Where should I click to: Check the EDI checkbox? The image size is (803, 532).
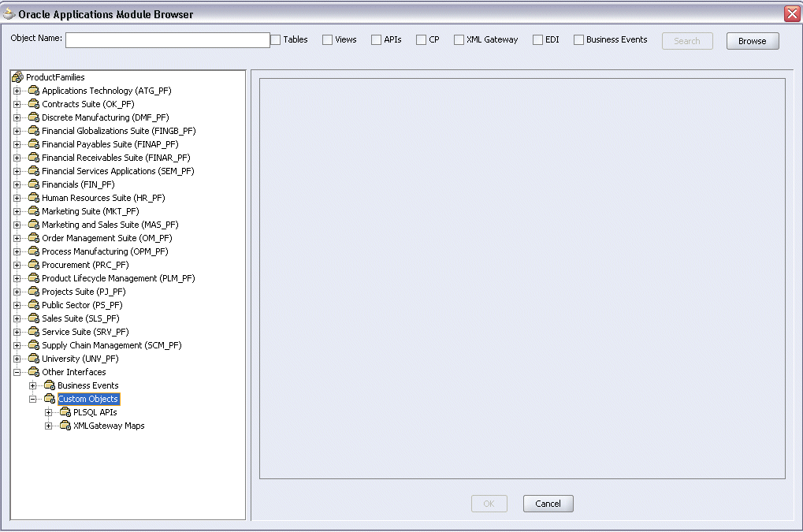pos(537,40)
